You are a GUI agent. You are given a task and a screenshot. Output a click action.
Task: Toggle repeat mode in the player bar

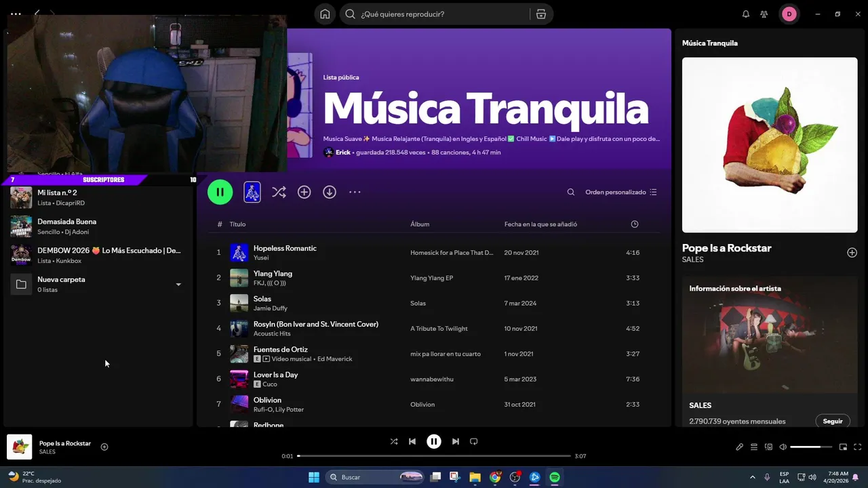(474, 441)
